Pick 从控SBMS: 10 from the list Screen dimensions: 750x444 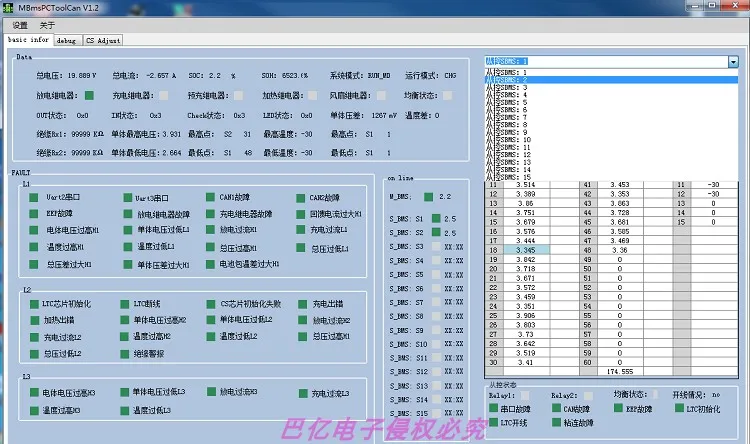click(611, 140)
